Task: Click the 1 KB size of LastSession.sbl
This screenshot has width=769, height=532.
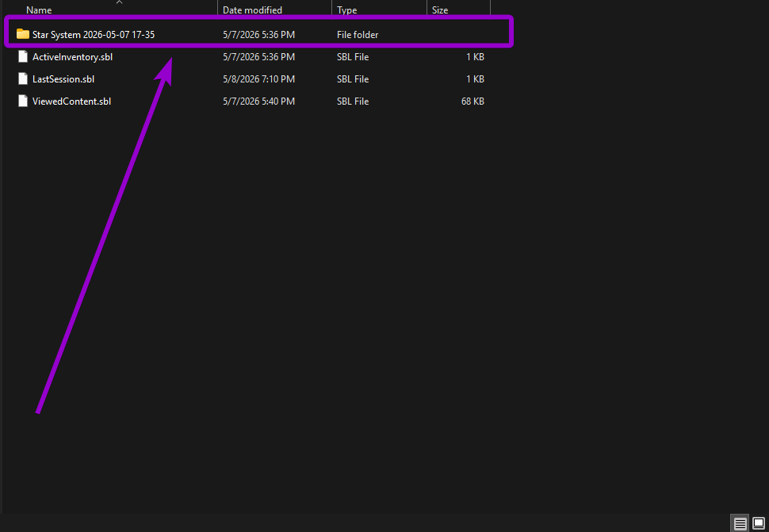Action: (475, 79)
